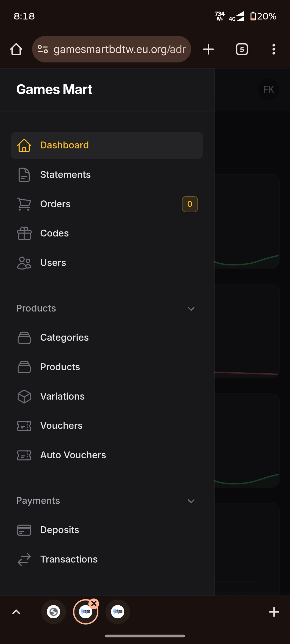Click the Orders shopping cart icon
The height and width of the screenshot is (644, 290).
[24, 204]
